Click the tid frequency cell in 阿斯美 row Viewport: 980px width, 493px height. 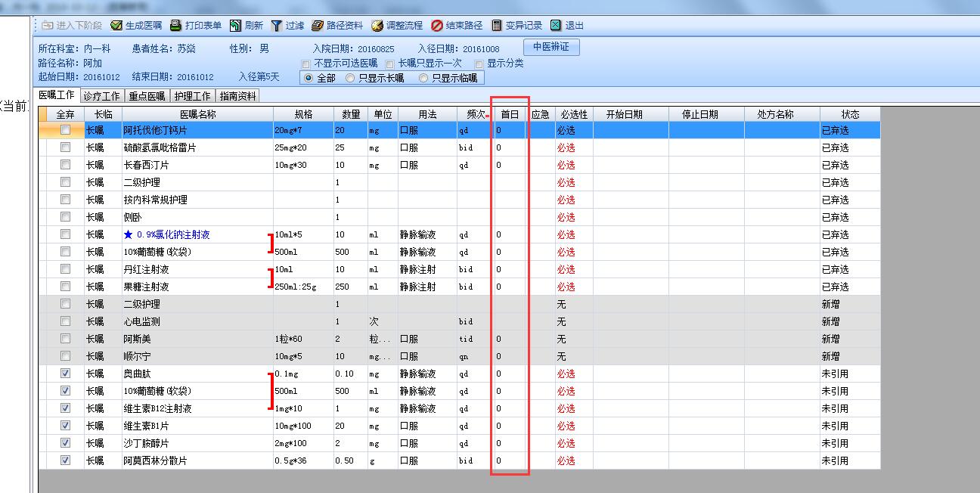click(x=476, y=339)
